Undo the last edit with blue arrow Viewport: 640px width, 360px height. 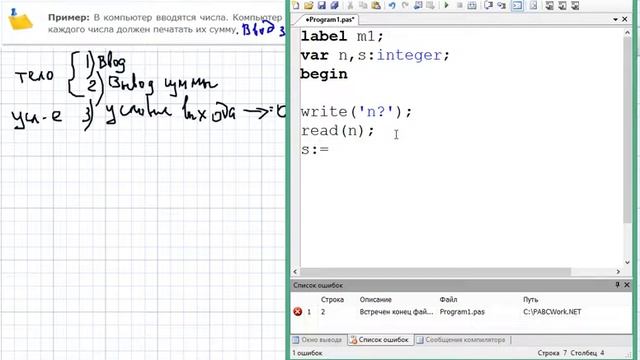point(392,5)
